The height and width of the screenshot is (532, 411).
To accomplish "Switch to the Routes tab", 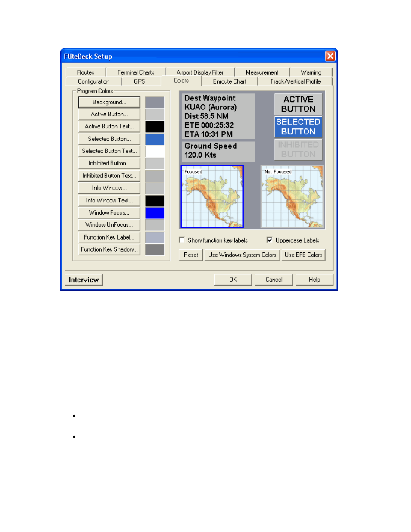I will pos(86,72).
